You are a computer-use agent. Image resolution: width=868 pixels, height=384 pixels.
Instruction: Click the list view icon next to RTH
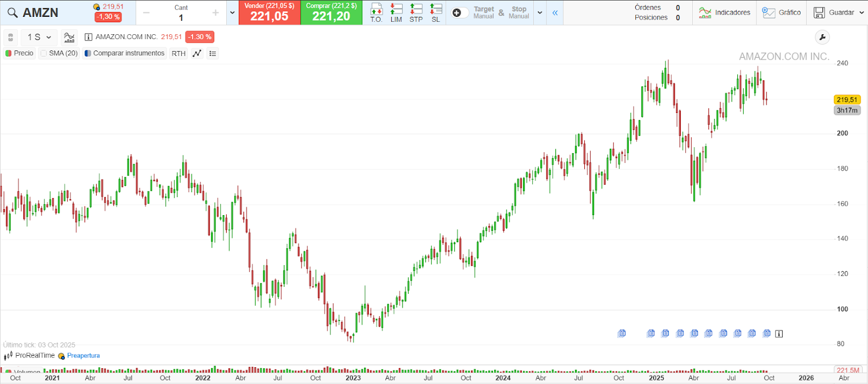tap(213, 53)
